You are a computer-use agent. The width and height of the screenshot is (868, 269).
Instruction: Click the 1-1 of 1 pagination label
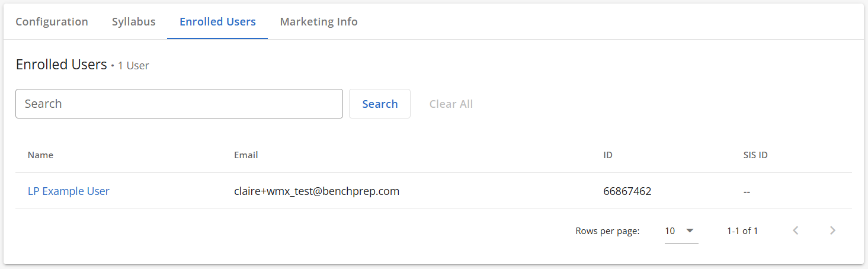742,231
